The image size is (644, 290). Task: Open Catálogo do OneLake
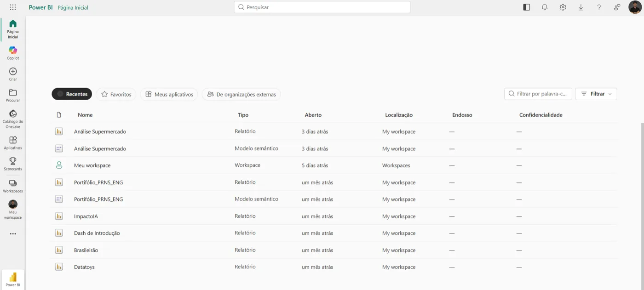pos(13,119)
